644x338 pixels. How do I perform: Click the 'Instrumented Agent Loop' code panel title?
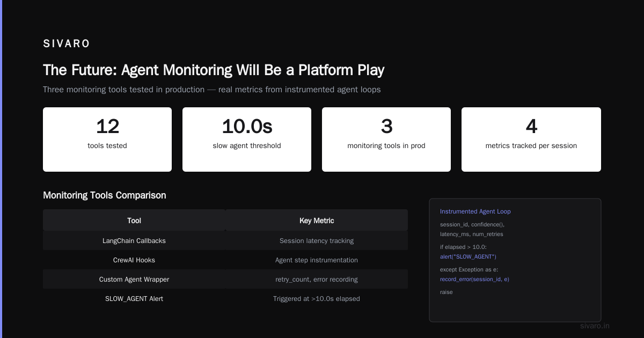coord(475,211)
